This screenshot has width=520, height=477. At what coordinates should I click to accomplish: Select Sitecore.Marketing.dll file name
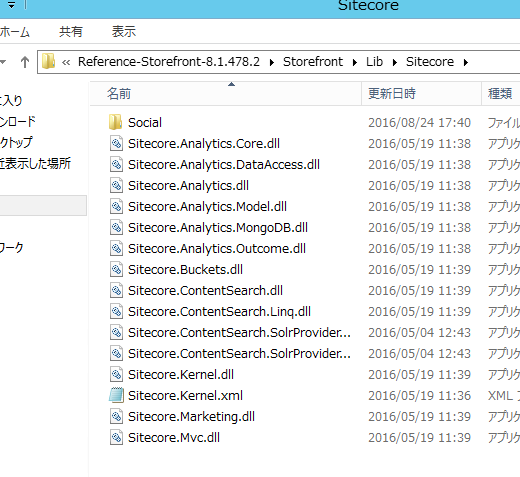coord(191,417)
